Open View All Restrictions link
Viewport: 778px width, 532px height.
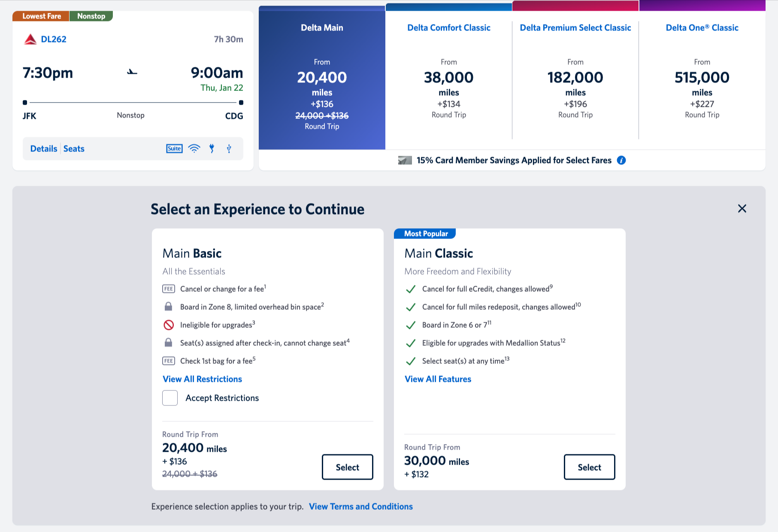pos(202,379)
